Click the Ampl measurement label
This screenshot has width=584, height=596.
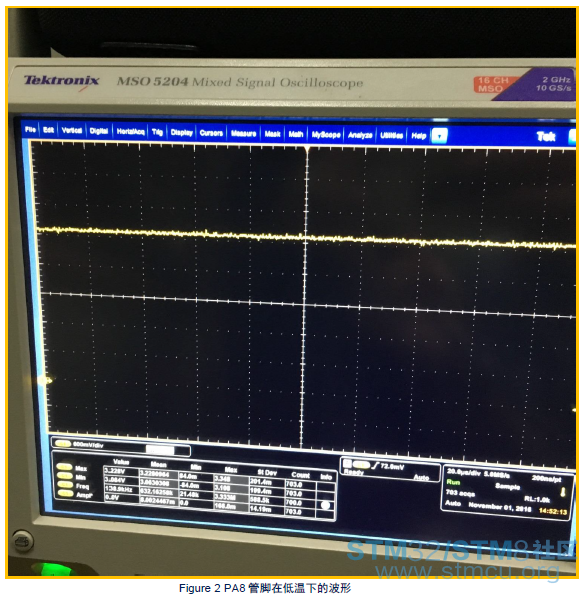pyautogui.click(x=84, y=495)
